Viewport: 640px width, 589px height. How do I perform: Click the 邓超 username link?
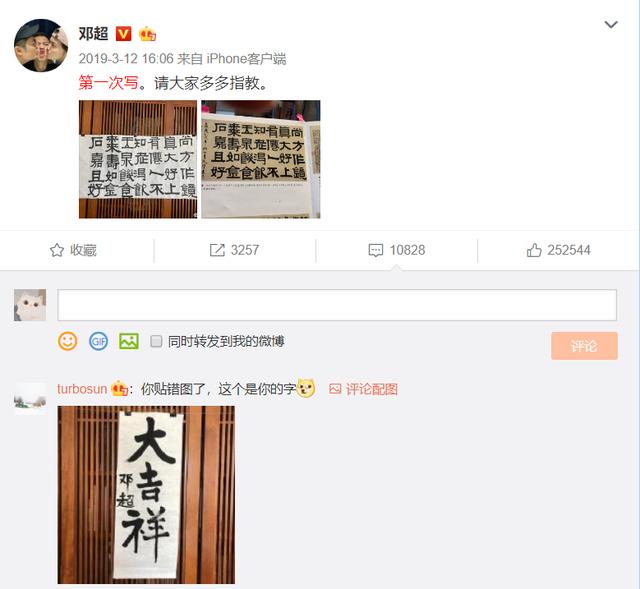pos(93,33)
